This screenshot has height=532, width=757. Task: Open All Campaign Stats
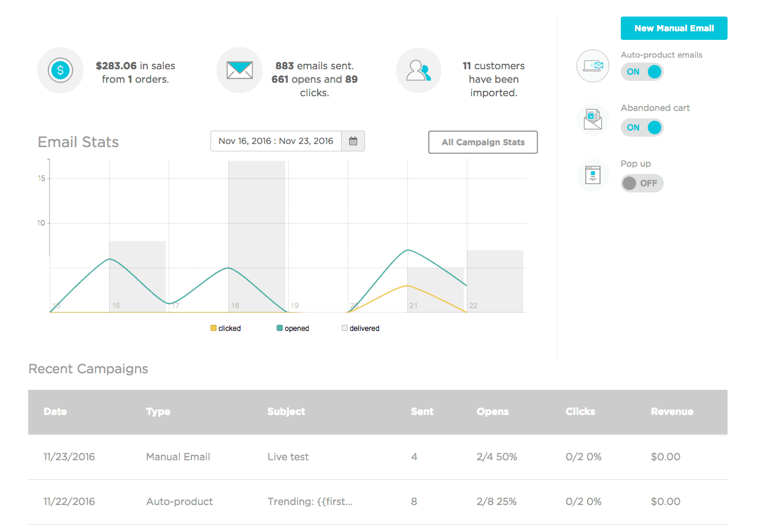point(483,142)
